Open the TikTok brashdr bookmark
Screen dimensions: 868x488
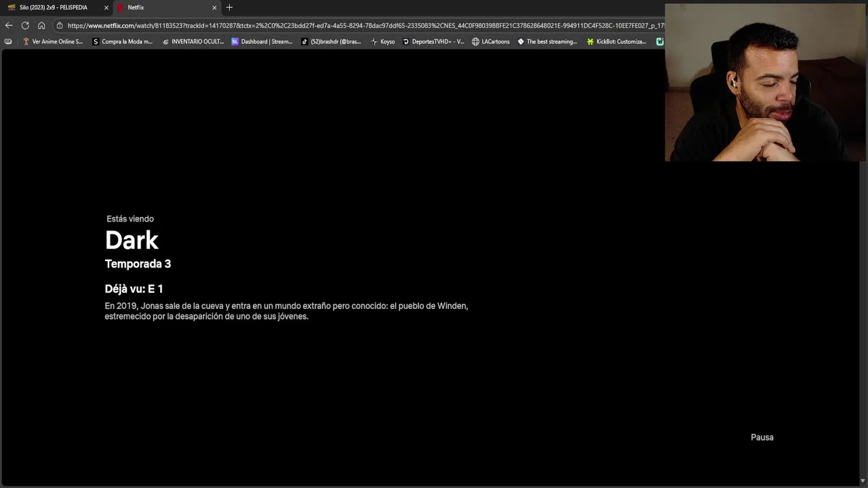pyautogui.click(x=332, y=41)
